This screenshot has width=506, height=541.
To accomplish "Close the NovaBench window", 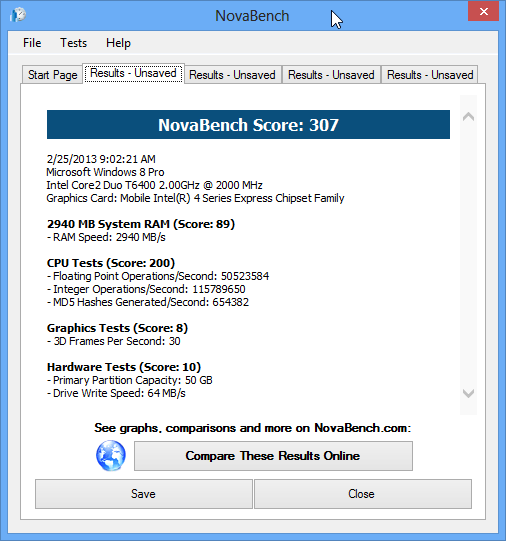I will (x=484, y=11).
